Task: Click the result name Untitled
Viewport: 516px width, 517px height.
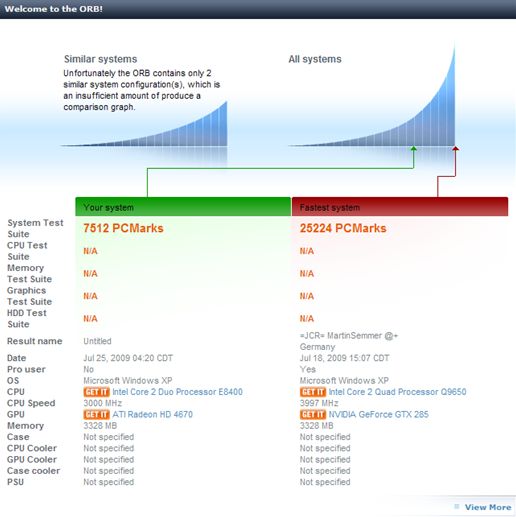Action: [x=97, y=341]
